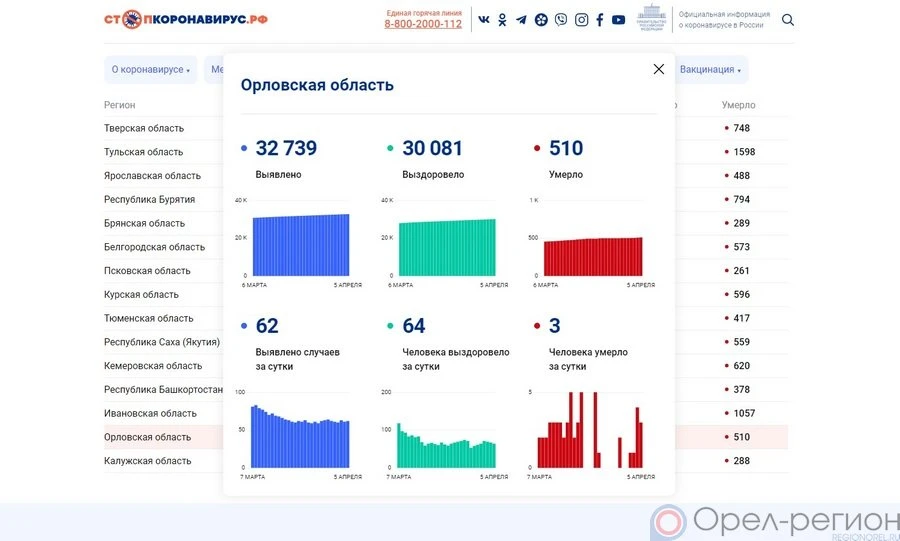The width and height of the screenshot is (900, 541).
Task: Select Калужская область row
Action: pyautogui.click(x=147, y=461)
